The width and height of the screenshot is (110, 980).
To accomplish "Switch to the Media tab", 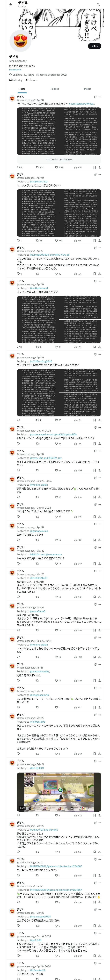I will pos(88,89).
